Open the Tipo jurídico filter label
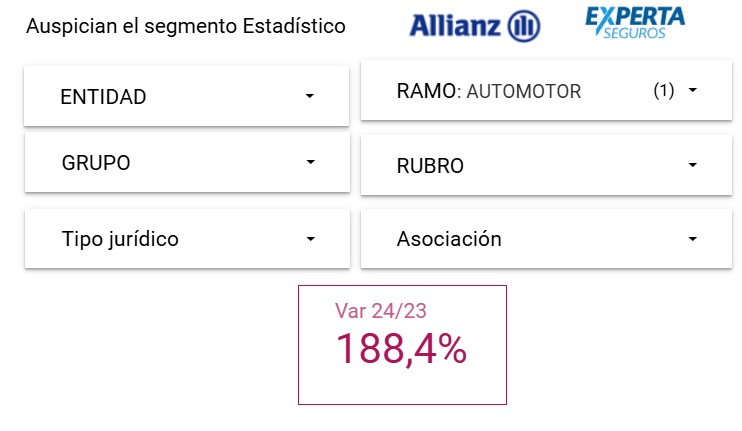 point(120,239)
